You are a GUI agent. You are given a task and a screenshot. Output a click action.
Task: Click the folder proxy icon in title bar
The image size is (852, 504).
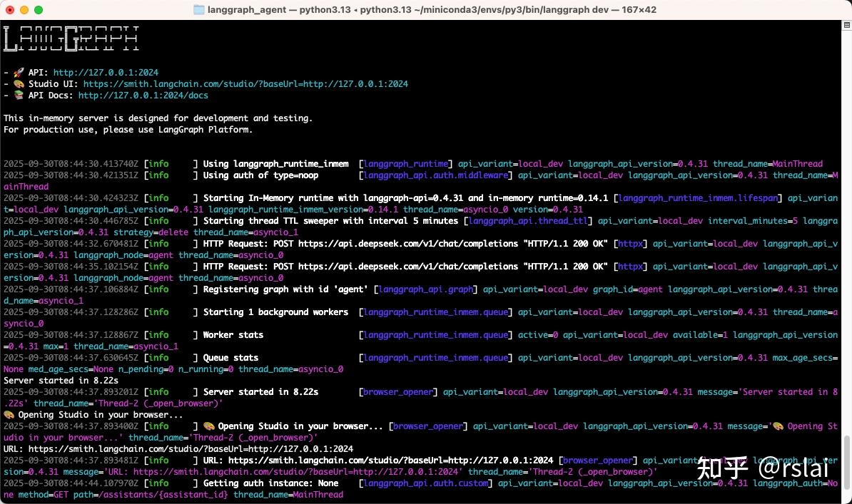(199, 10)
